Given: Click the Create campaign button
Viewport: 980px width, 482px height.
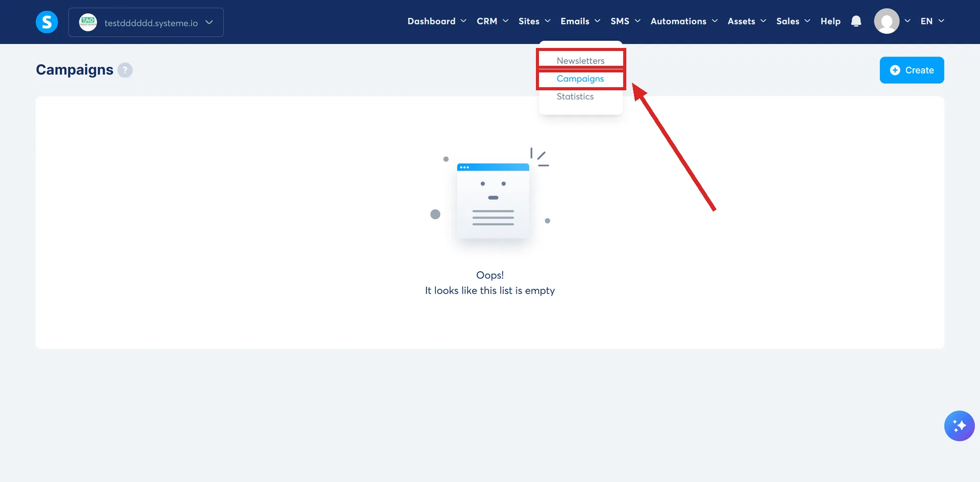Looking at the screenshot, I should pyautogui.click(x=912, y=70).
